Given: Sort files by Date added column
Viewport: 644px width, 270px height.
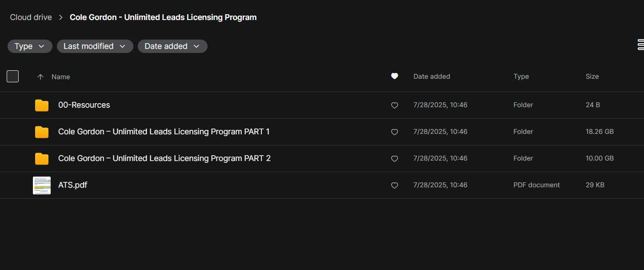Looking at the screenshot, I should [x=432, y=77].
